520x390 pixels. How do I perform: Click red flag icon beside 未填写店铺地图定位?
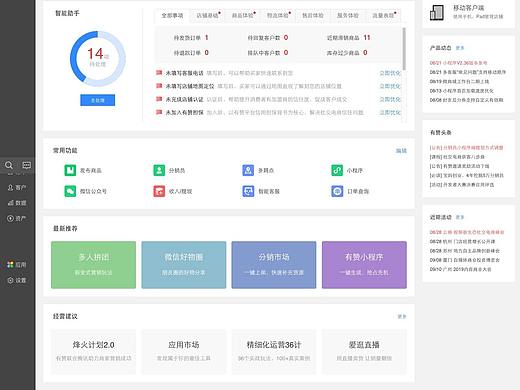pyautogui.click(x=159, y=86)
